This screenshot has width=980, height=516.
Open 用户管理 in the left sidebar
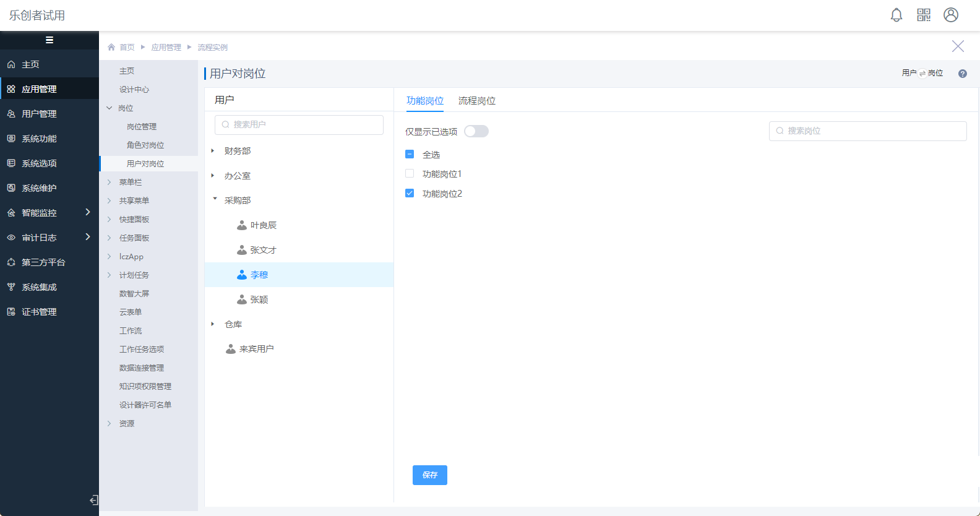[x=39, y=114]
